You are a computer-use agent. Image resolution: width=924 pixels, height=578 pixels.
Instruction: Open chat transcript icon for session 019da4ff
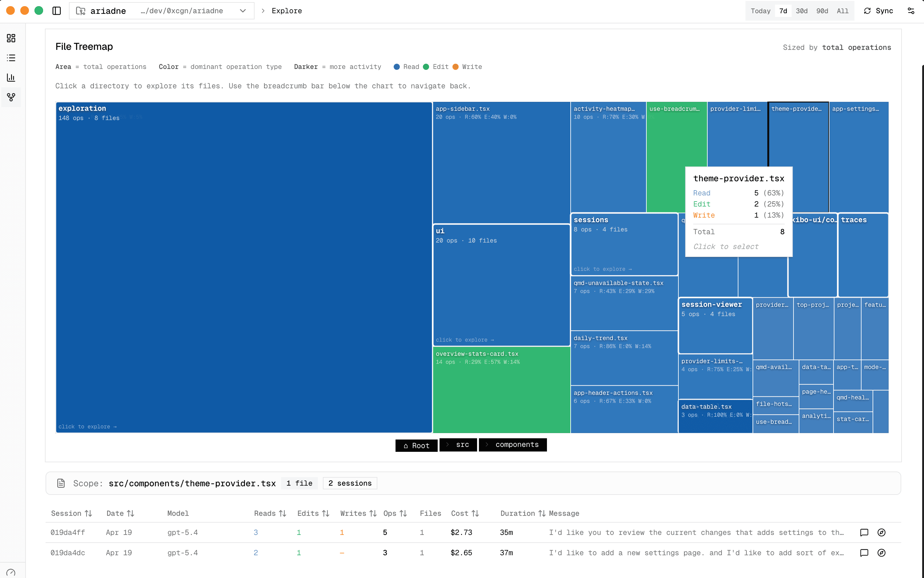[865, 532]
